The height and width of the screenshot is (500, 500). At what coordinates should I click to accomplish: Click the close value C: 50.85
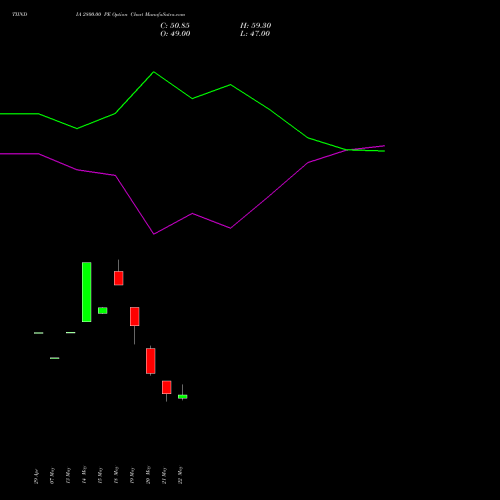pyautogui.click(x=175, y=26)
